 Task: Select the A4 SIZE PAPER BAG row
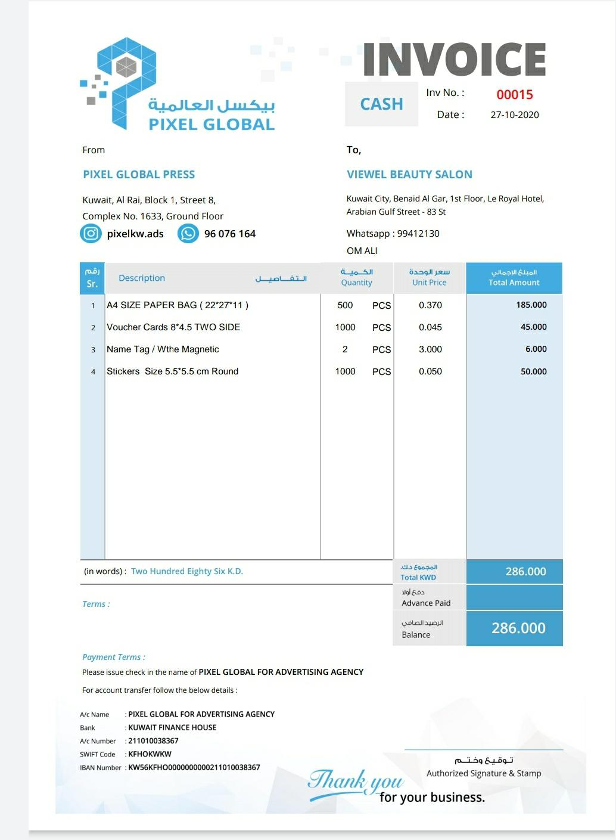178,305
